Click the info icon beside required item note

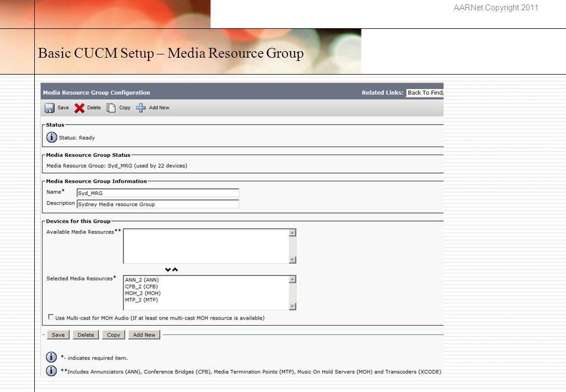51,357
